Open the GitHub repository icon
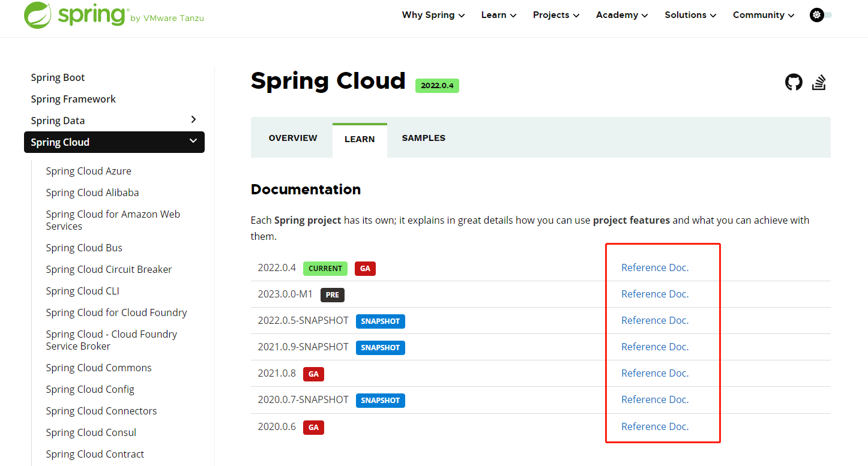868x466 pixels. [x=794, y=82]
